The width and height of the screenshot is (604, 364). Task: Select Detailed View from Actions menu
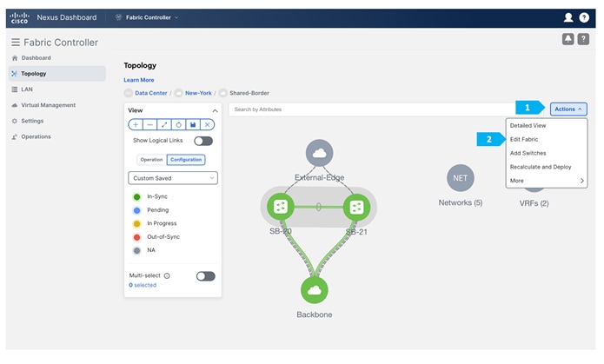coord(528,126)
